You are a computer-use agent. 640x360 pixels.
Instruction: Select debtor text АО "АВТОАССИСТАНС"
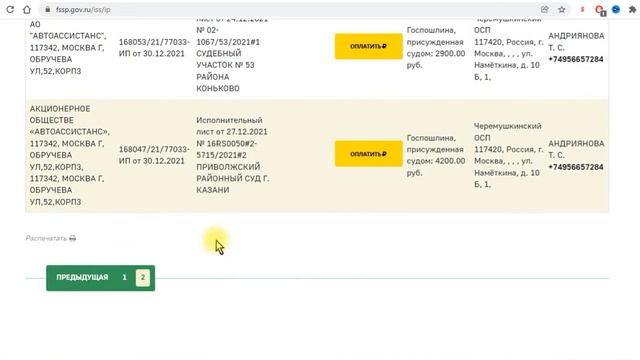pyautogui.click(x=67, y=30)
